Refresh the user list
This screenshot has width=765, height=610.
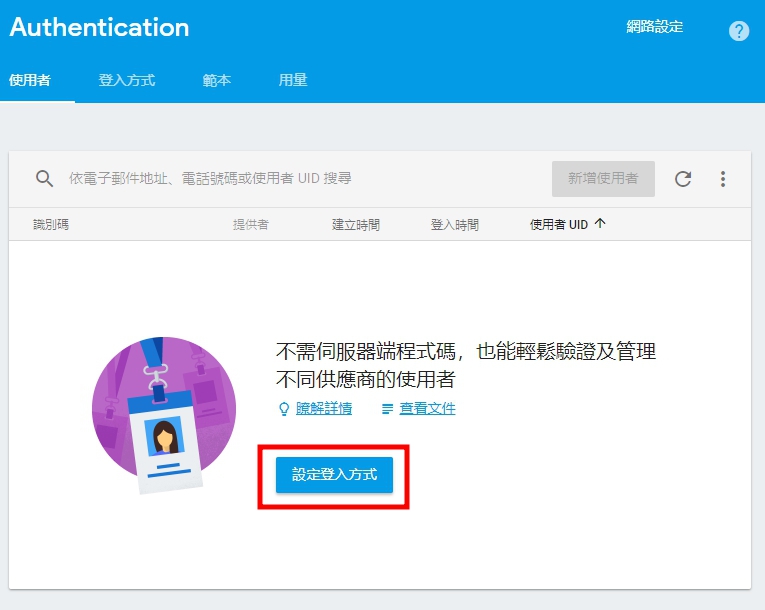683,179
